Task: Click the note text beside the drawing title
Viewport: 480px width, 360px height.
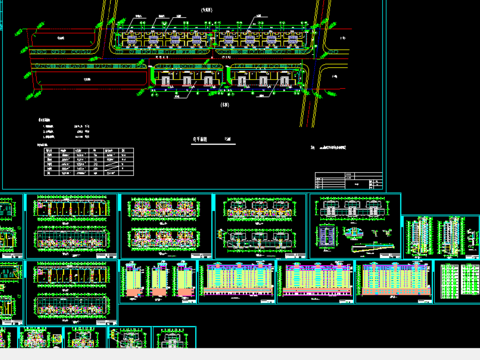Action: click(x=329, y=147)
